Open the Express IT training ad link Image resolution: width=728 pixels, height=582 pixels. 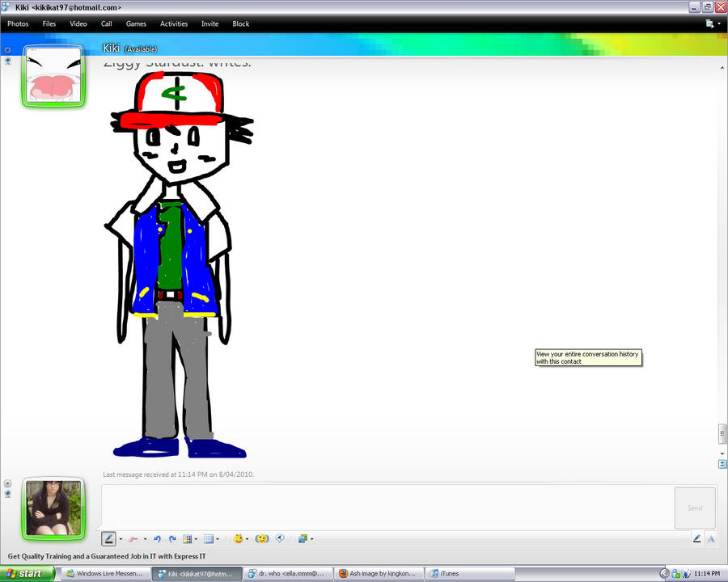(107, 556)
